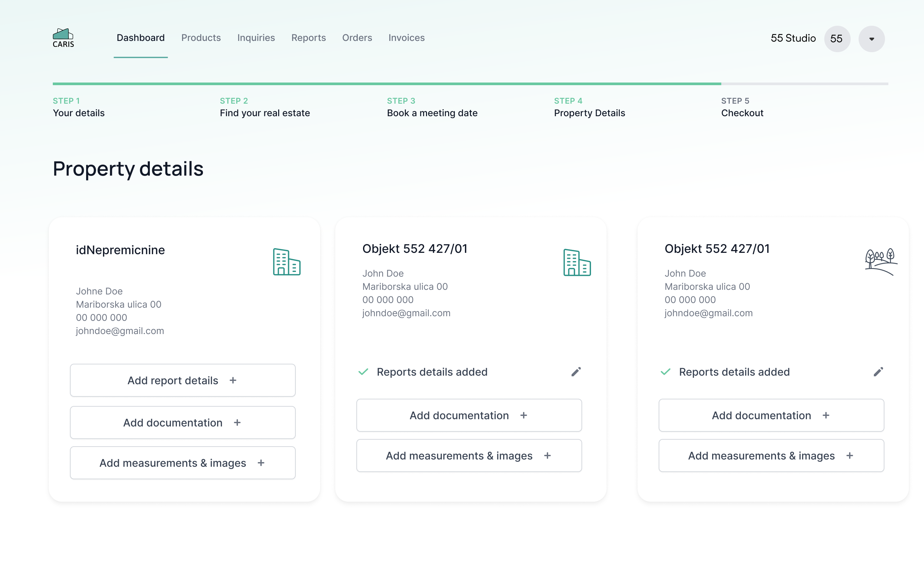Expand Add report details on idNepremicnine card
The height and width of the screenshot is (575, 924).
[x=182, y=380]
